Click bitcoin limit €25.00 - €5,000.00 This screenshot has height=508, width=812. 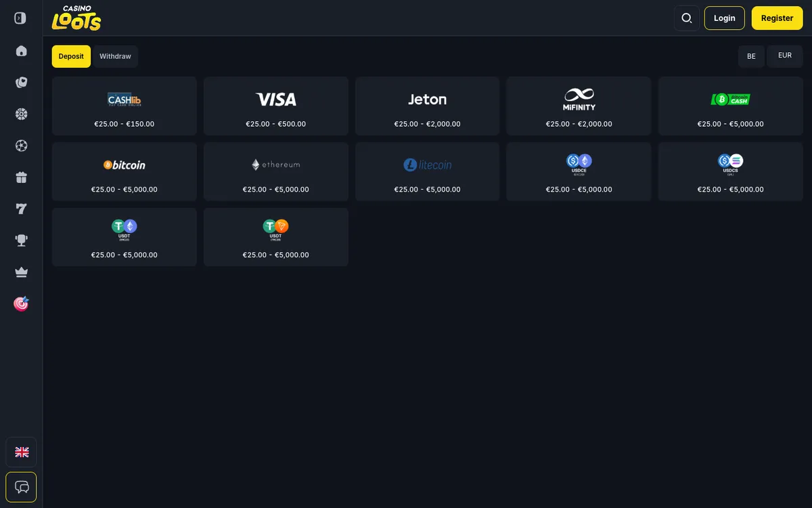125,190
